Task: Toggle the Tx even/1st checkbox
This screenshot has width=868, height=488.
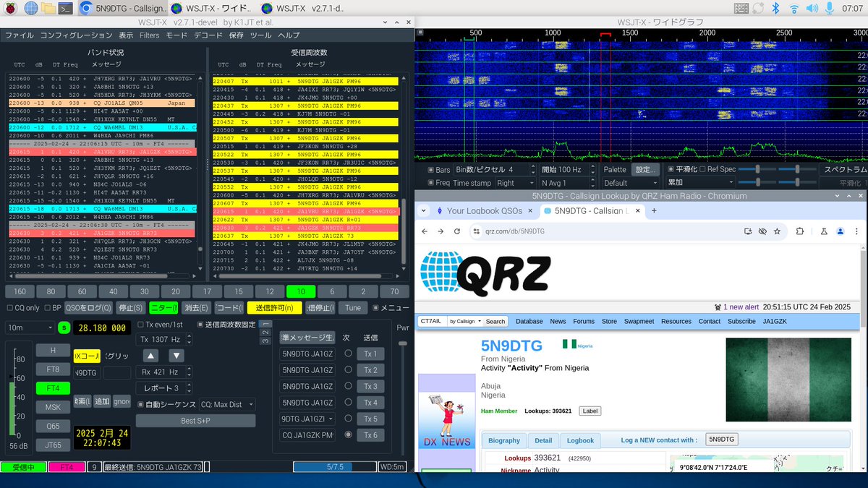Action: 141,325
